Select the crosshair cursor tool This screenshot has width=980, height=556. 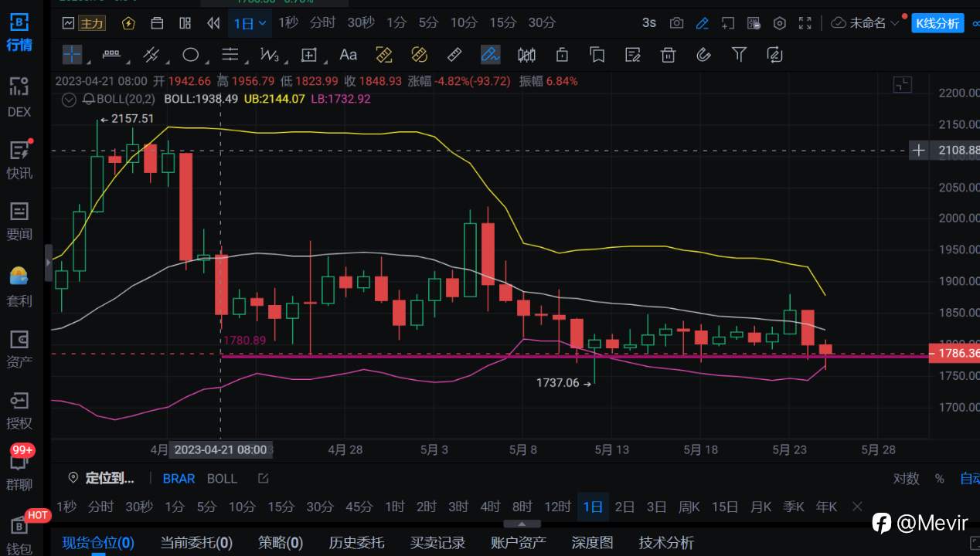click(x=72, y=55)
